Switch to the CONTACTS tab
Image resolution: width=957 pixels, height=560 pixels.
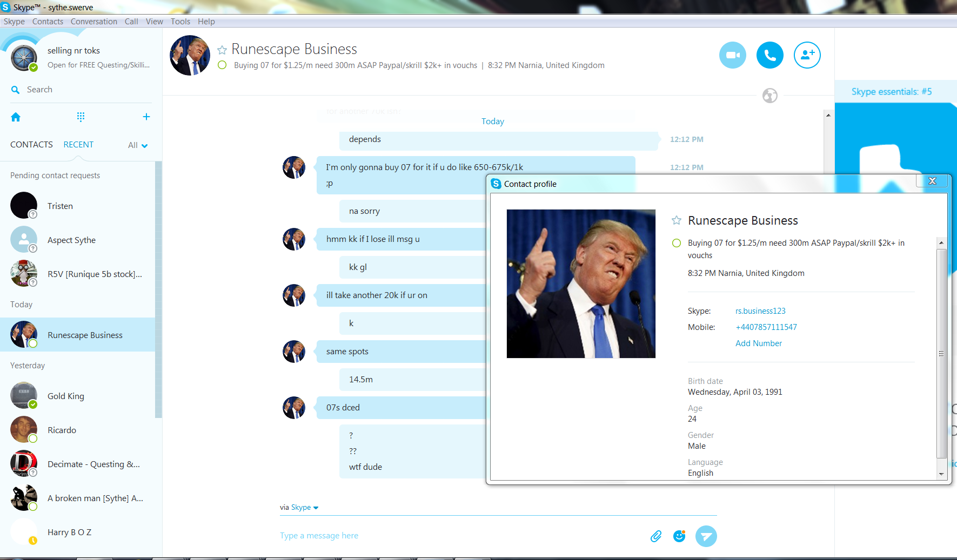31,145
